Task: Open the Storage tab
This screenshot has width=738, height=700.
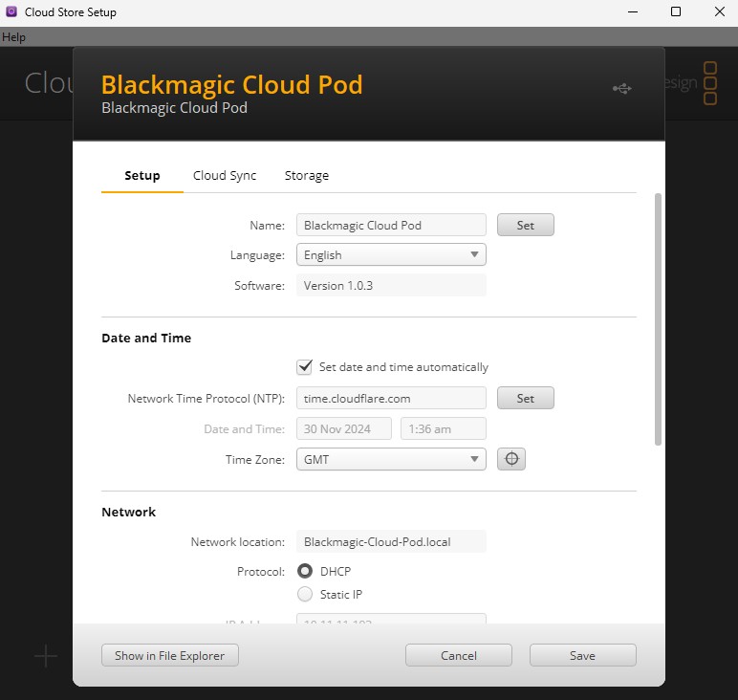Action: pyautogui.click(x=307, y=176)
